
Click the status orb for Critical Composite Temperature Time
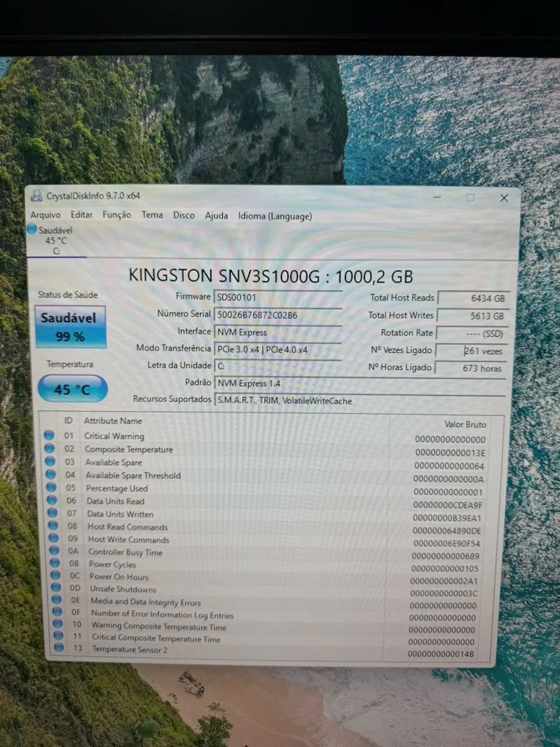pyautogui.click(x=58, y=636)
